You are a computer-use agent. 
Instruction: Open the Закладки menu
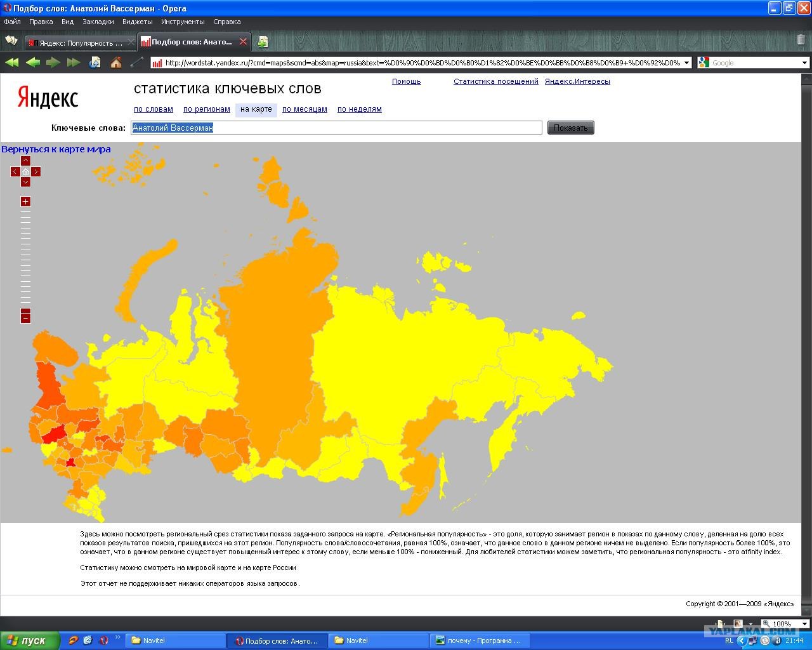point(98,22)
